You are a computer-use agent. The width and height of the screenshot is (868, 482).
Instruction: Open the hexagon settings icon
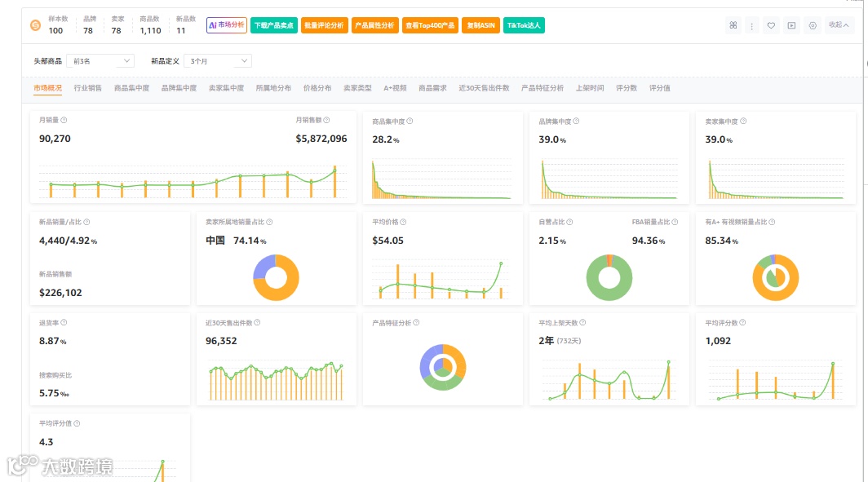[812, 25]
